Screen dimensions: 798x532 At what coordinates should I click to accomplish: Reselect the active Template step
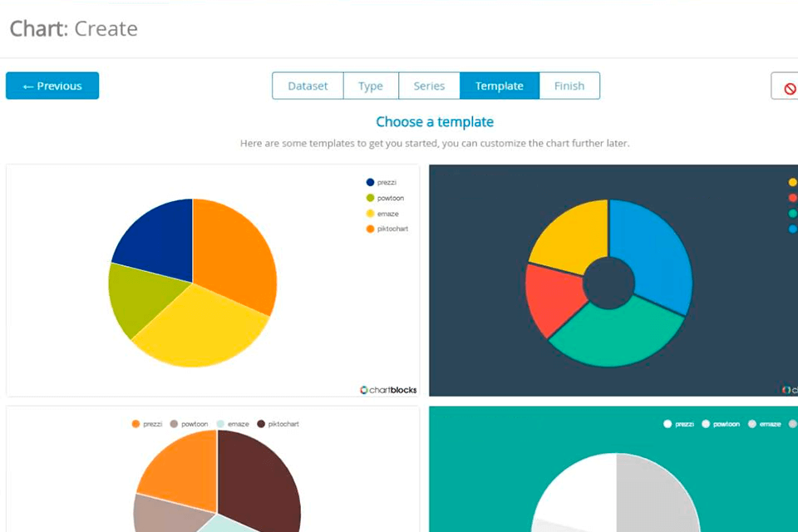499,86
